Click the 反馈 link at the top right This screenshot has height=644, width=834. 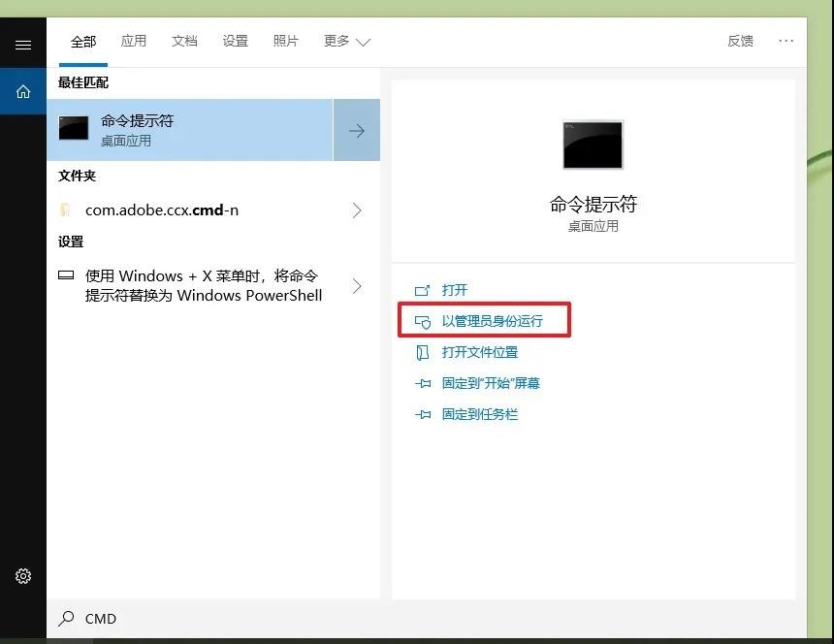click(x=740, y=41)
